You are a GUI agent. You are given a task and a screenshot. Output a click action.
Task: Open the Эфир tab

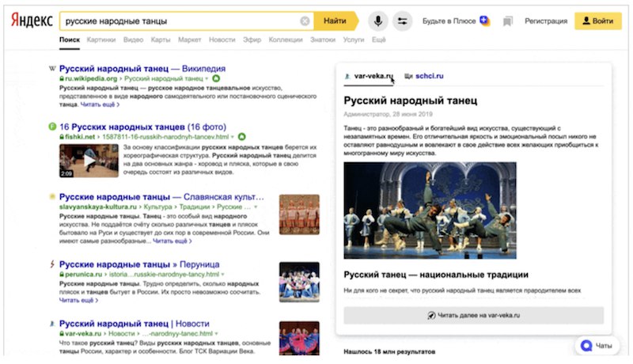pyautogui.click(x=252, y=40)
